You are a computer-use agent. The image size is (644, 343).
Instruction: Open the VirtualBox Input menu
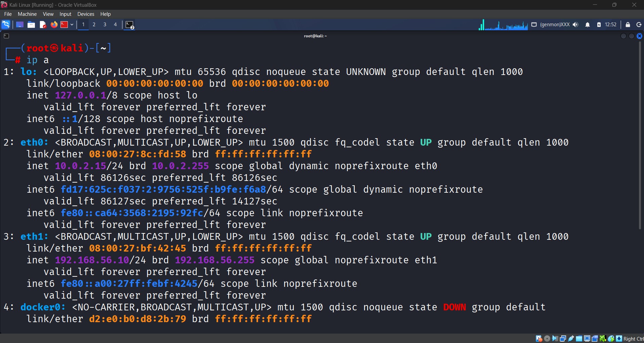coord(66,14)
